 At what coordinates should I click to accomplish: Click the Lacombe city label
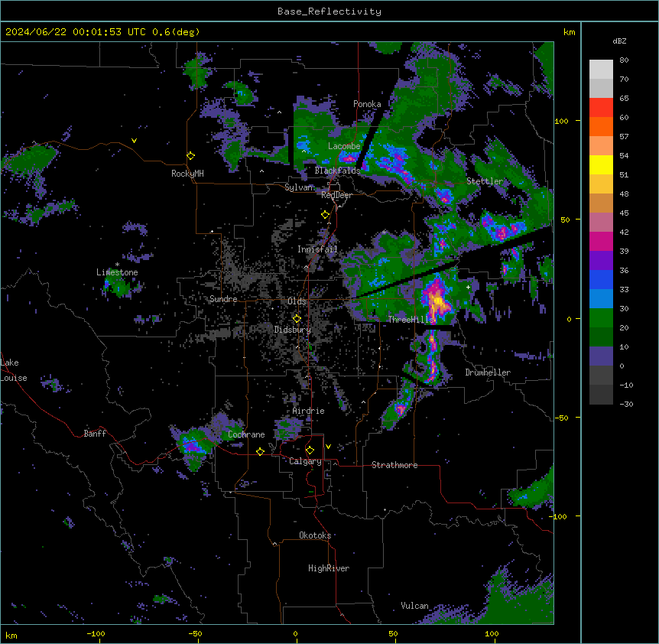pyautogui.click(x=344, y=146)
